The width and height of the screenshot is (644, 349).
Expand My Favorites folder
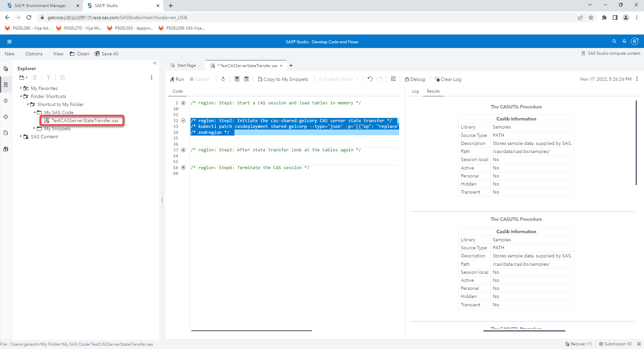pos(21,88)
